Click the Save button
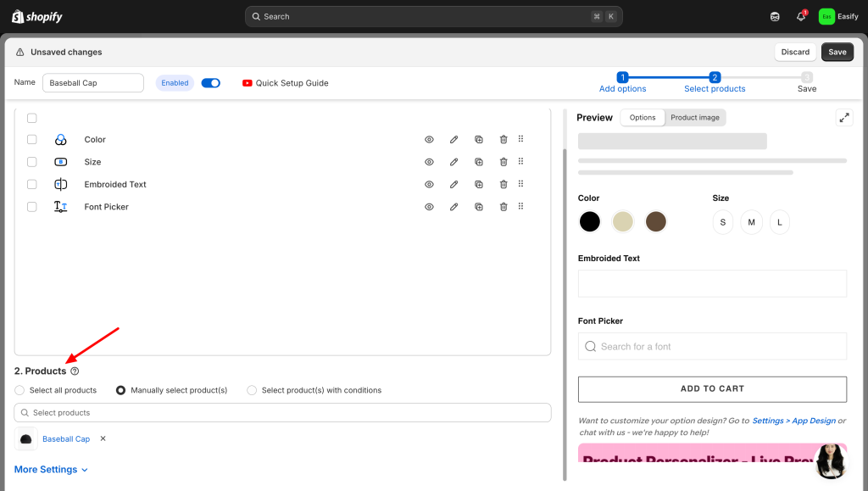The width and height of the screenshot is (868, 491). coord(837,52)
